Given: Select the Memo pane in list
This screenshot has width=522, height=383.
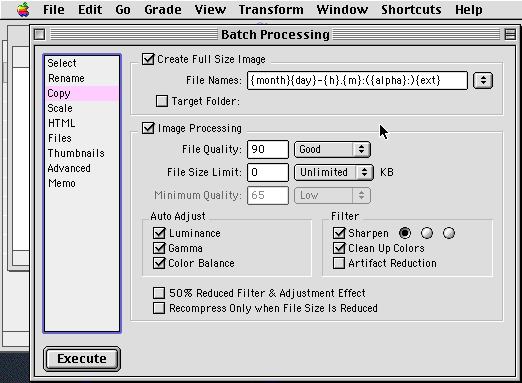Looking at the screenshot, I should 82,183.
